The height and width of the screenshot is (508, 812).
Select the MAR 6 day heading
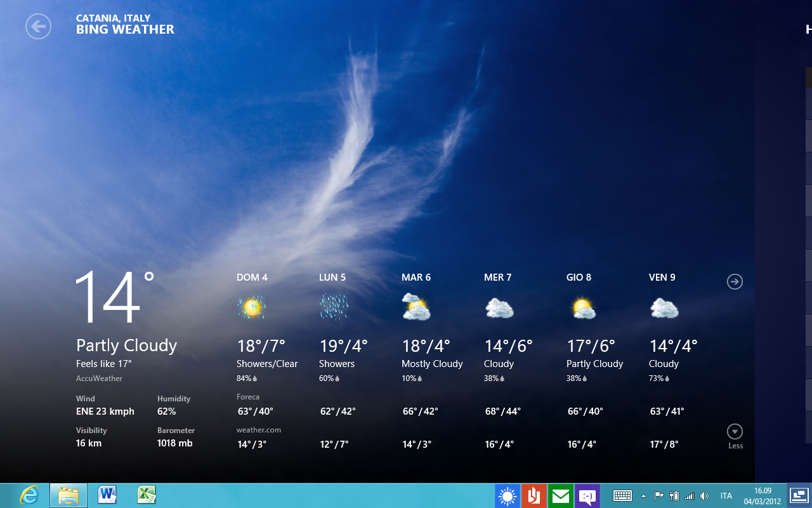pyautogui.click(x=416, y=277)
